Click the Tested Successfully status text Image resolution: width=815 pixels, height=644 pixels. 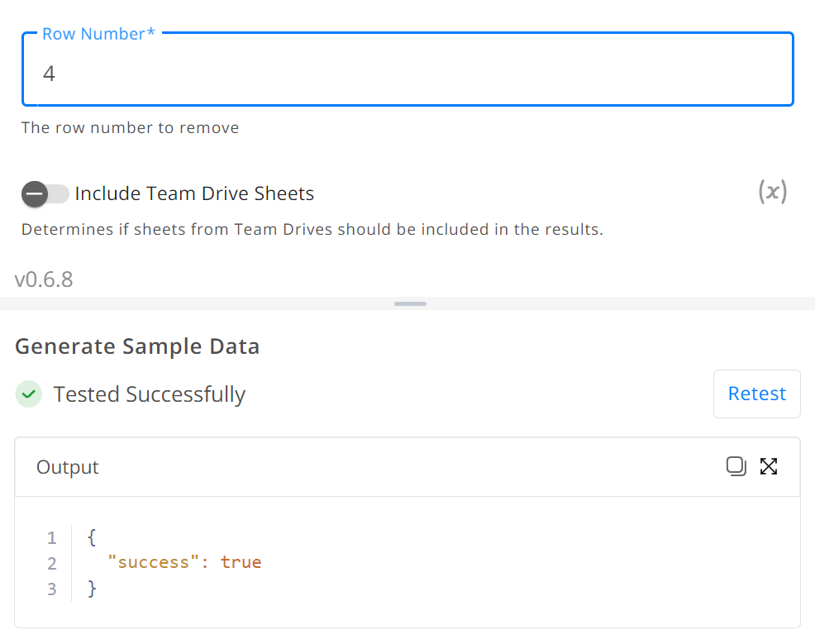pos(150,394)
